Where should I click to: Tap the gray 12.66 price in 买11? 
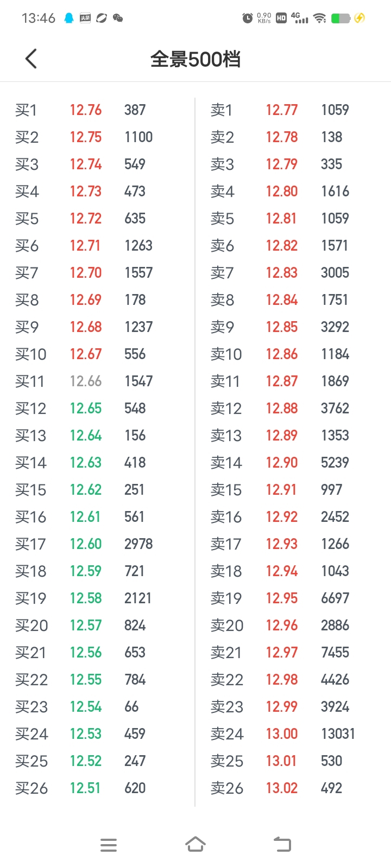[86, 381]
